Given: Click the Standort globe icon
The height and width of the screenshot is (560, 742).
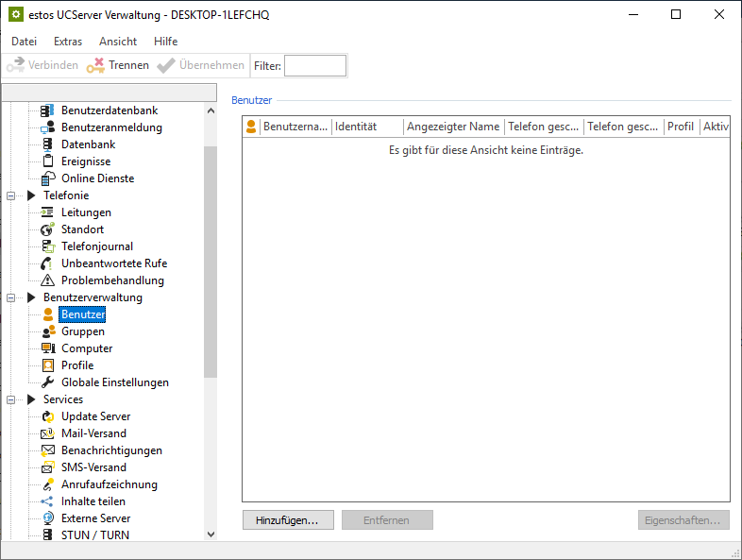Looking at the screenshot, I should [48, 229].
